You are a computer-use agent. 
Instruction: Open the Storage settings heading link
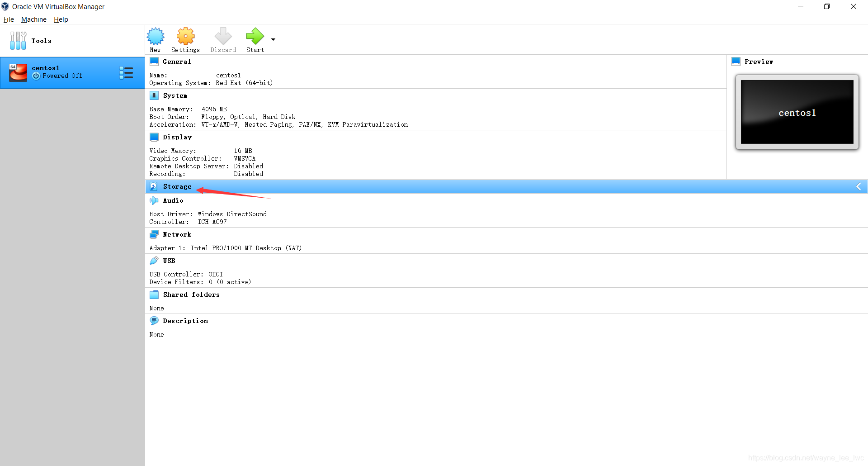[x=177, y=186]
